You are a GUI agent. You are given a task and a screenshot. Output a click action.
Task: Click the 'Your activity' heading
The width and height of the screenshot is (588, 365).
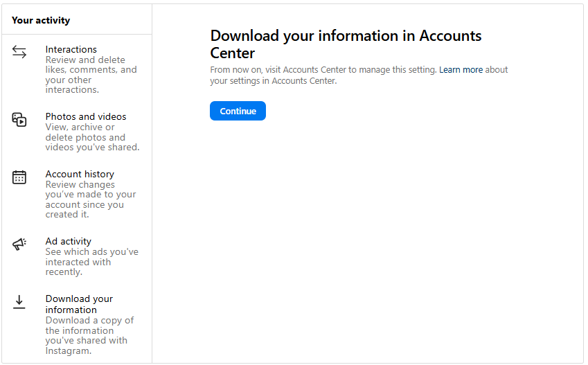coord(41,20)
